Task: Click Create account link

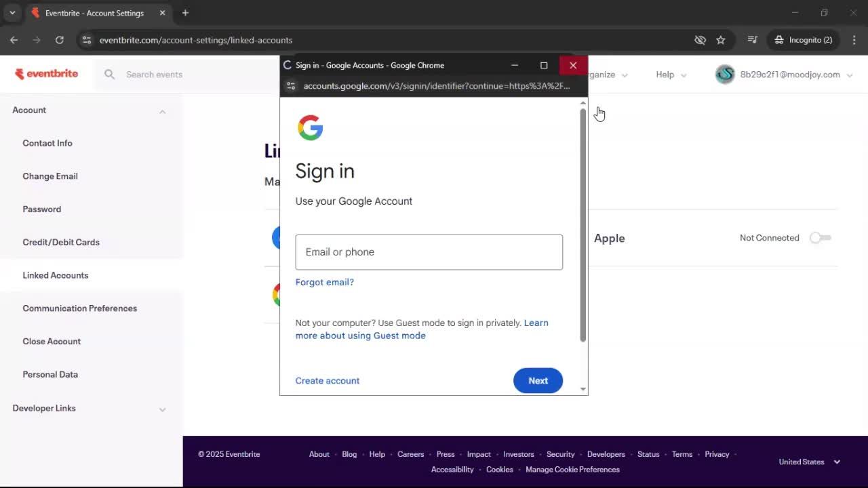Action: (x=328, y=381)
